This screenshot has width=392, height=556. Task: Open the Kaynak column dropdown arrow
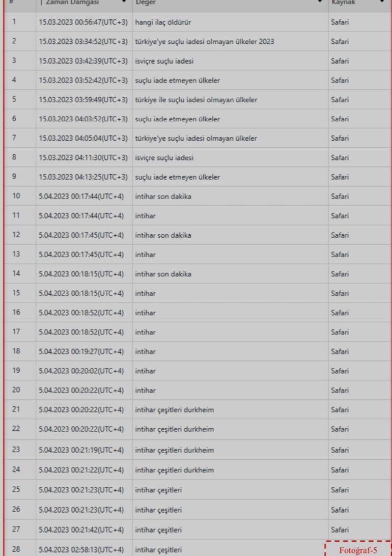click(382, 3)
